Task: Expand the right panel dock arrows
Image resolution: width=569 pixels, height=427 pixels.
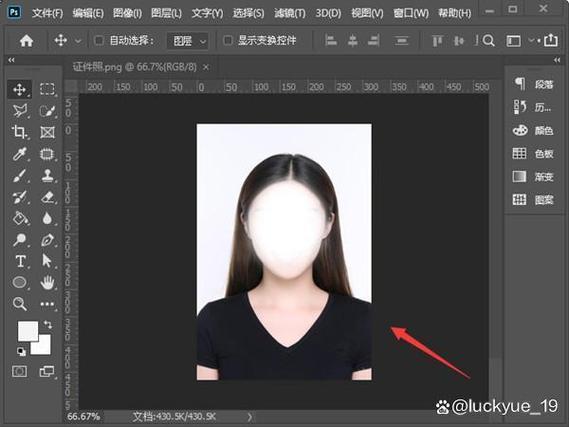Action: [557, 60]
